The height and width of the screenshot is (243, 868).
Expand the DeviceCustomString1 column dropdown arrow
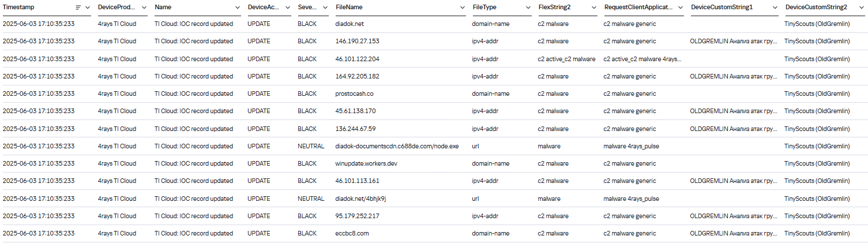[775, 8]
